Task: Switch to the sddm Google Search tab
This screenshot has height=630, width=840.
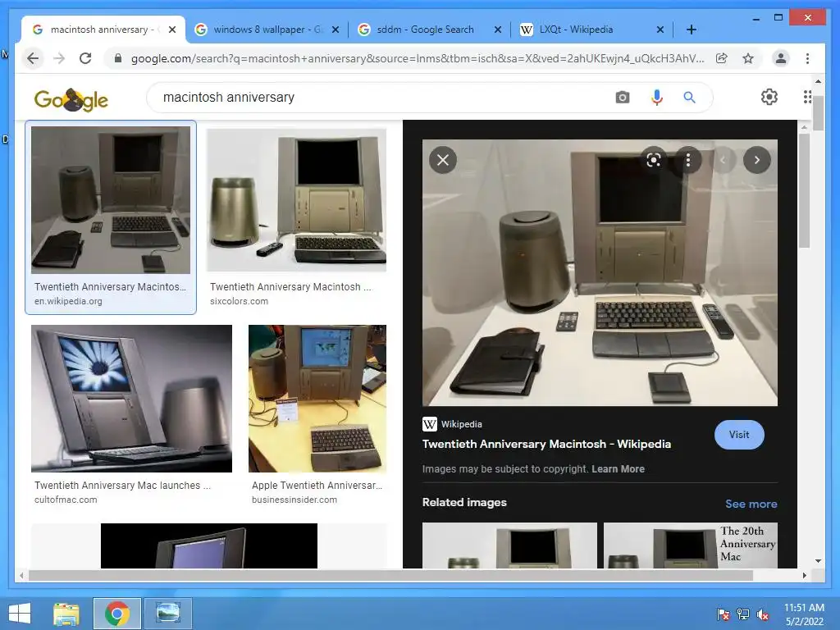Action: [426, 30]
